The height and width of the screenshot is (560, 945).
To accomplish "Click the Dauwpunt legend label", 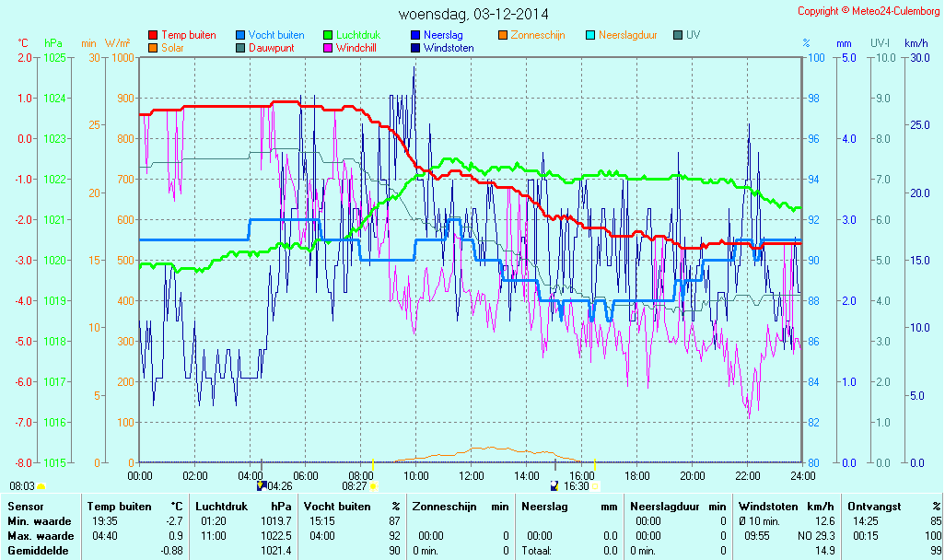I will tap(271, 48).
